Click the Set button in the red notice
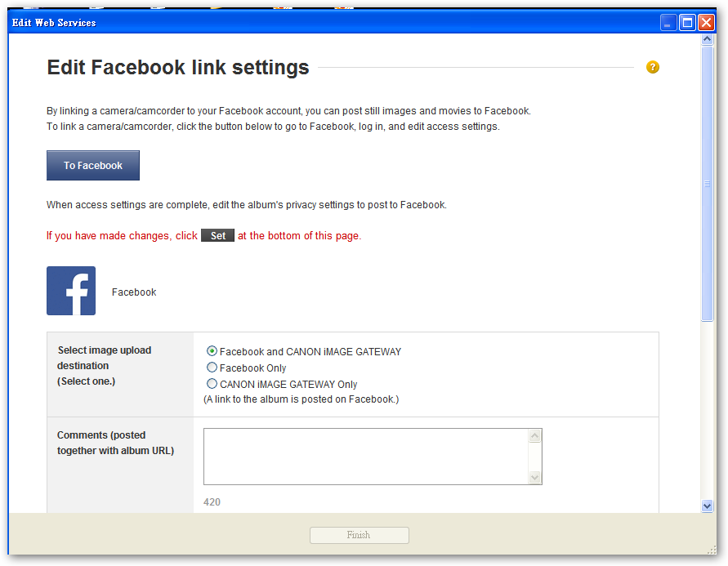 [x=217, y=235]
